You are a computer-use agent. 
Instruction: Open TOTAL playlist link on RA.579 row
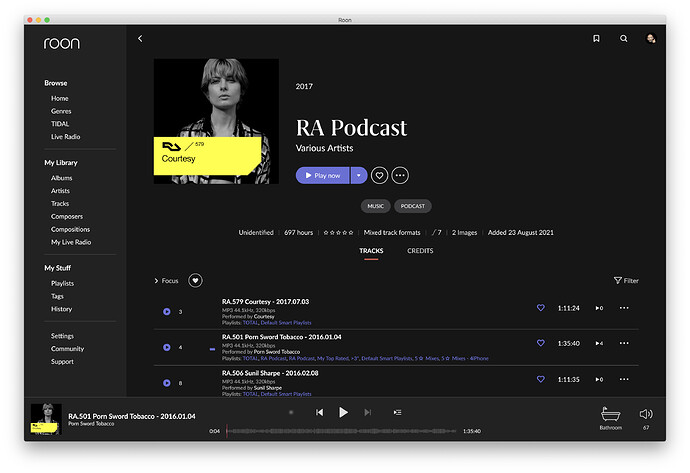[250, 323]
